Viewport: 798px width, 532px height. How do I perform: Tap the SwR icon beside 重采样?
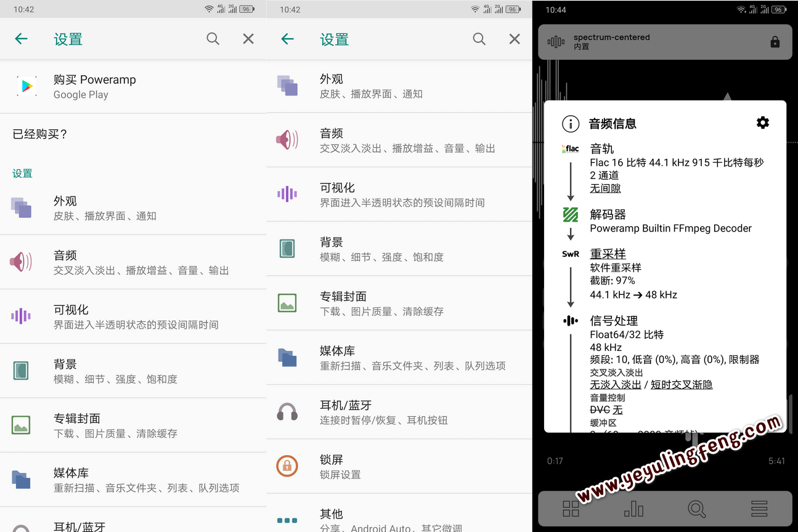point(571,254)
